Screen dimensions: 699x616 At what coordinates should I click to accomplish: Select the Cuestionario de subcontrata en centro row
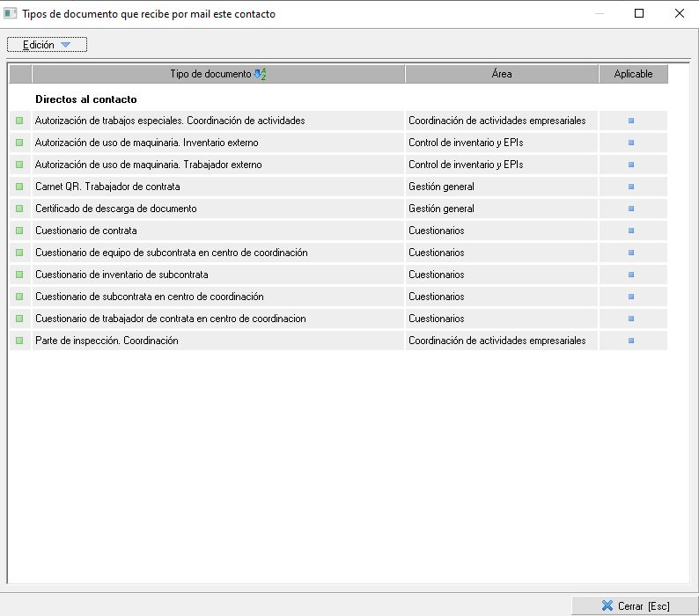point(150,297)
